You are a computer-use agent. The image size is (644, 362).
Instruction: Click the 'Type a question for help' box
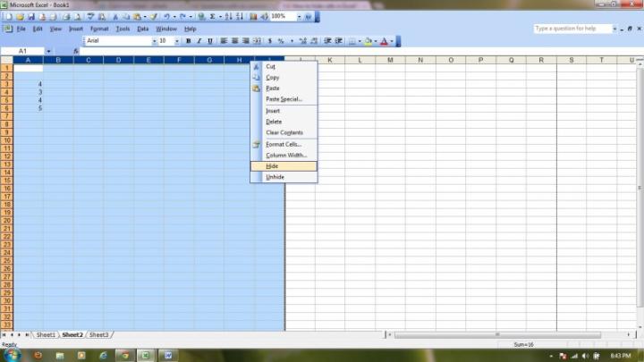tap(572, 29)
